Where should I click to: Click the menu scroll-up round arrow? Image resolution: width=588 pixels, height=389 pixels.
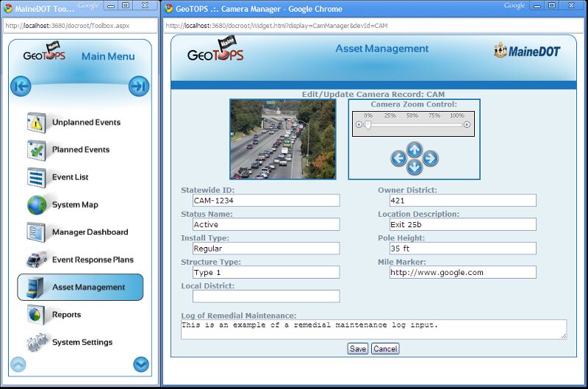[18, 364]
